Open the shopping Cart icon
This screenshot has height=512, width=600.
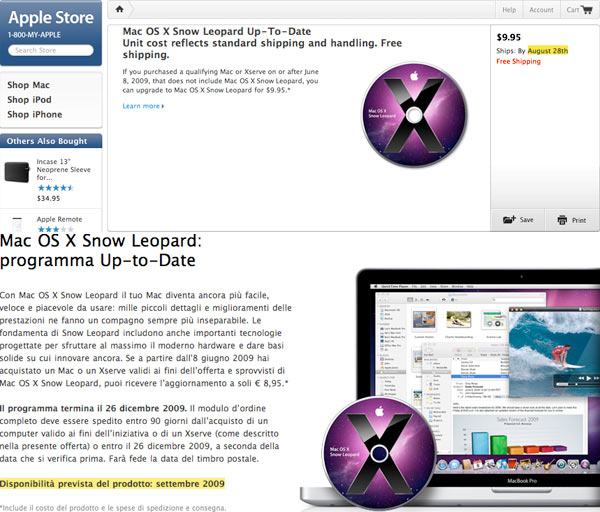pyautogui.click(x=586, y=10)
